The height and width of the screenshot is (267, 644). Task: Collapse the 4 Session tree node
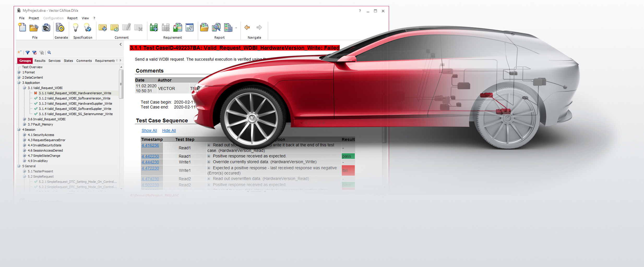point(19,130)
